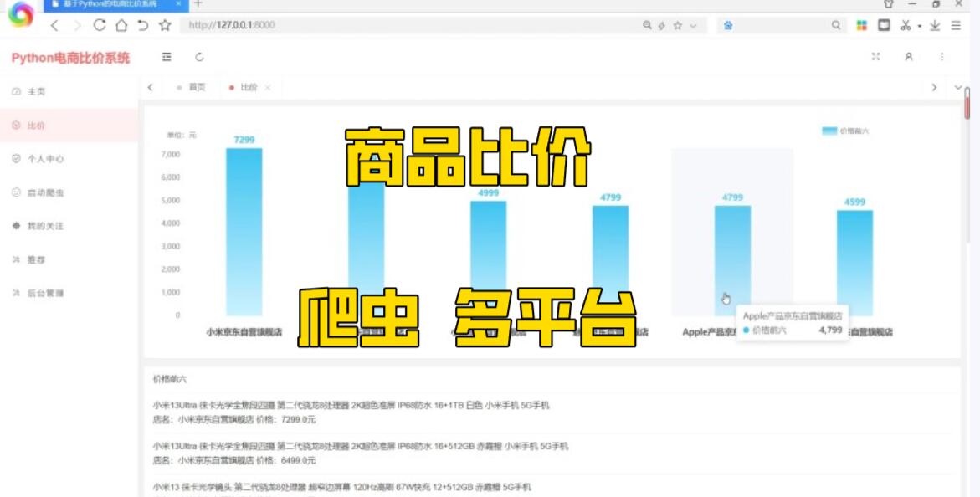This screenshot has height=497, width=980.
Task: Click the browser forward arrow
Action: click(x=78, y=25)
